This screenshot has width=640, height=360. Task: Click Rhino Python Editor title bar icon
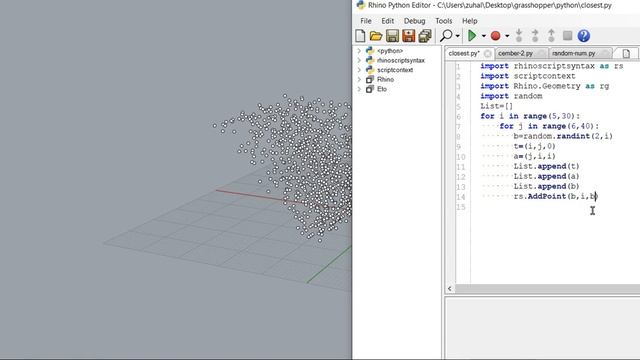pyautogui.click(x=360, y=5)
